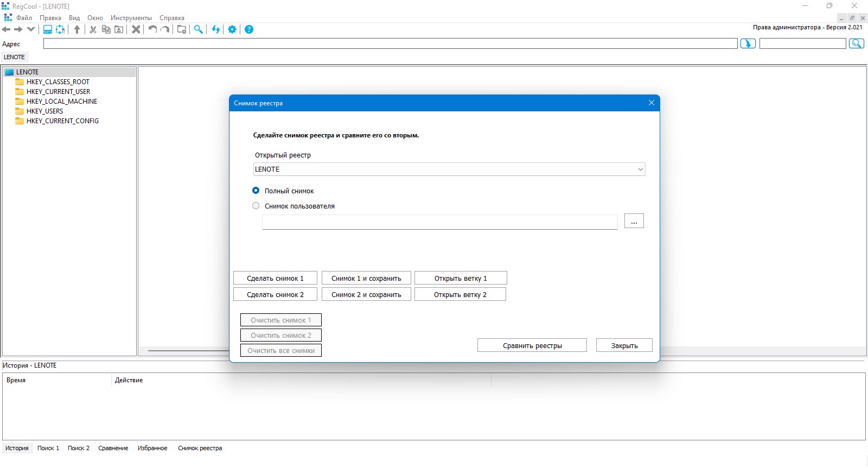The image size is (868, 467).
Task: Click the Сделать снимок 1 button
Action: [275, 278]
